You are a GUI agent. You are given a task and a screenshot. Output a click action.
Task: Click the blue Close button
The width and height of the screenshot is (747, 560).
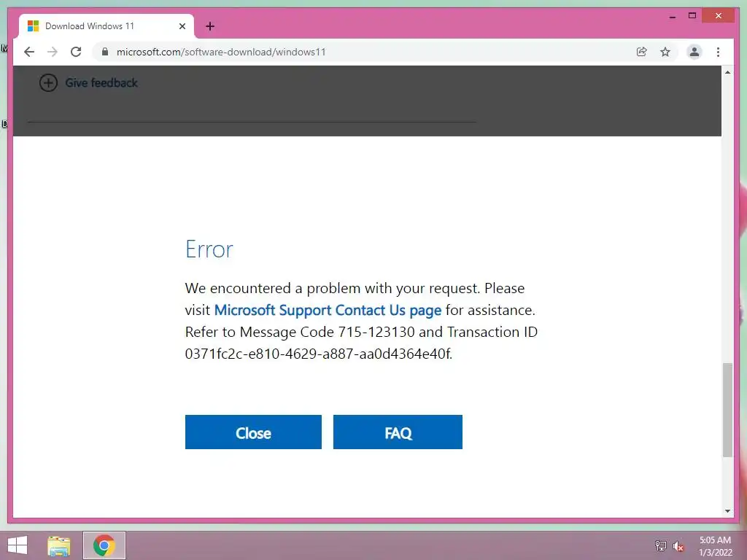(x=253, y=432)
